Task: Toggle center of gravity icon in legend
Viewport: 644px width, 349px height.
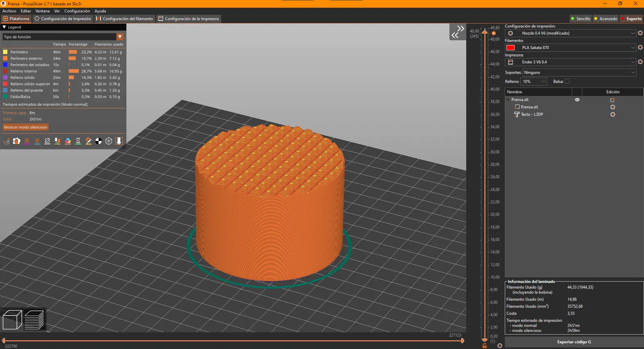Action: 99,141
